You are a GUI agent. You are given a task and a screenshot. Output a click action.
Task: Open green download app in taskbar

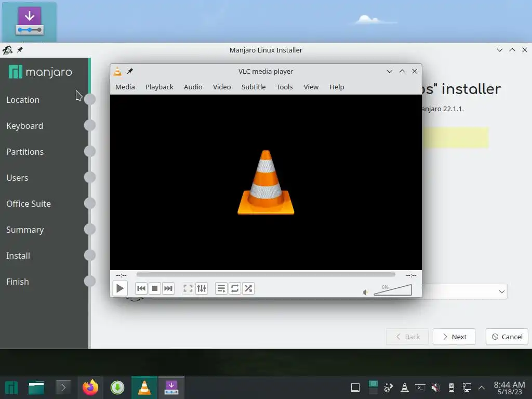pyautogui.click(x=117, y=388)
